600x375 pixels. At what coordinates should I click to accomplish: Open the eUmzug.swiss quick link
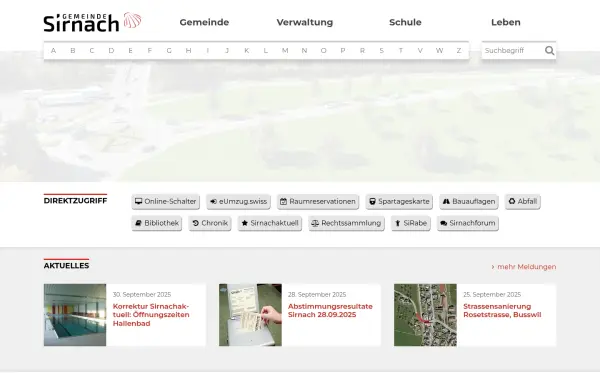coord(239,202)
